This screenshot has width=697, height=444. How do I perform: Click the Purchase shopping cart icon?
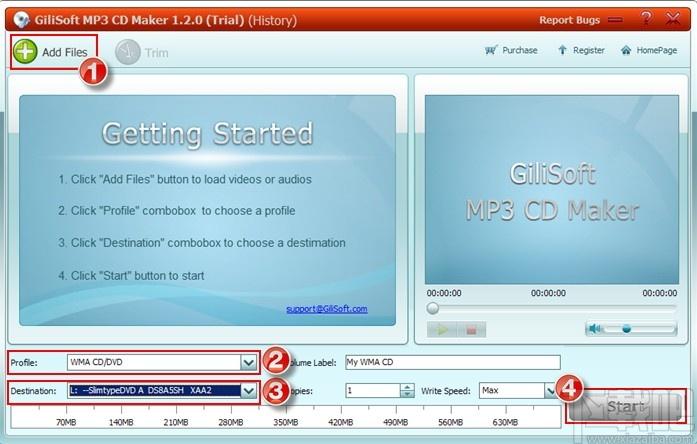491,50
